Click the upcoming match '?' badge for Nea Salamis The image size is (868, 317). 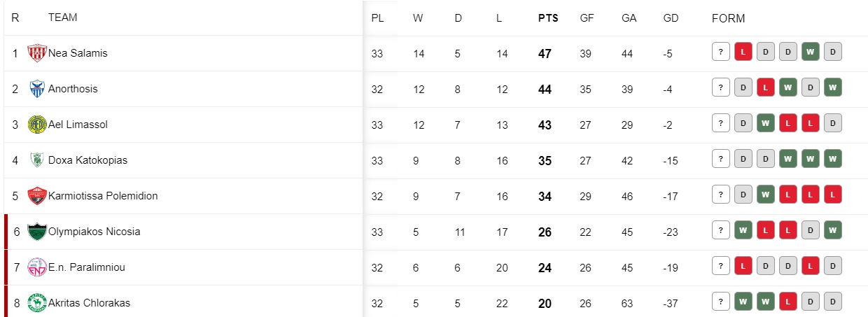pyautogui.click(x=720, y=52)
